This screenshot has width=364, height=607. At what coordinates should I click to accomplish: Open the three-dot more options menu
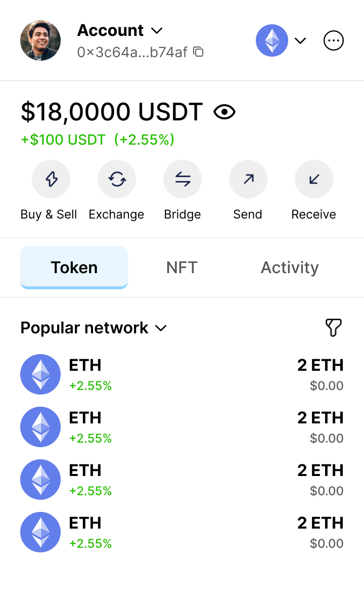click(x=334, y=40)
